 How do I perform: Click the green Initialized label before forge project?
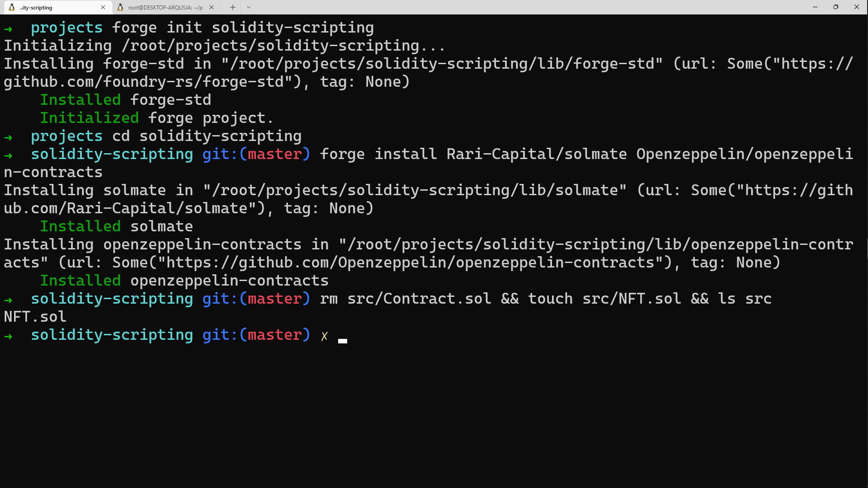click(89, 118)
